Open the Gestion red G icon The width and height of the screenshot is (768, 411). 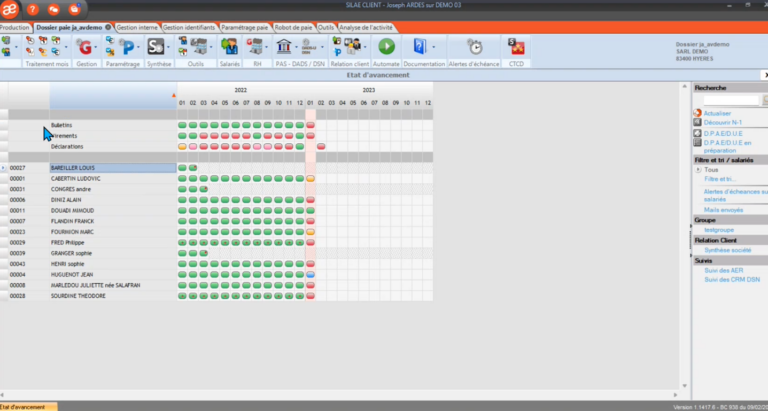click(85, 46)
